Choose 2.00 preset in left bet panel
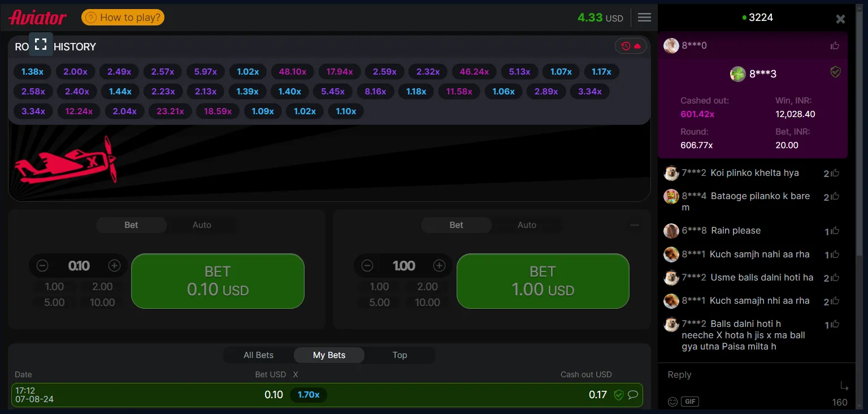868x414 pixels. (102, 287)
